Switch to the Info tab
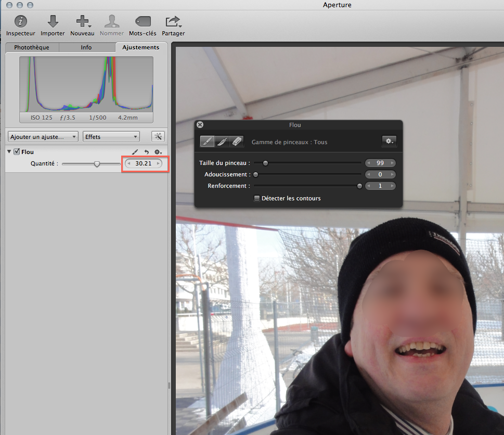Image resolution: width=504 pixels, height=435 pixels. pyautogui.click(x=86, y=47)
